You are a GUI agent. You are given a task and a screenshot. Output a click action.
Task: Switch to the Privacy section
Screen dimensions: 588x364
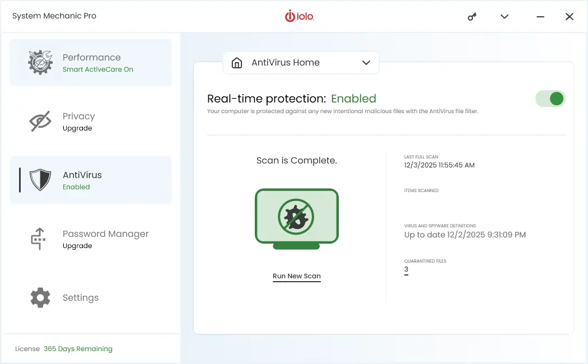point(78,122)
